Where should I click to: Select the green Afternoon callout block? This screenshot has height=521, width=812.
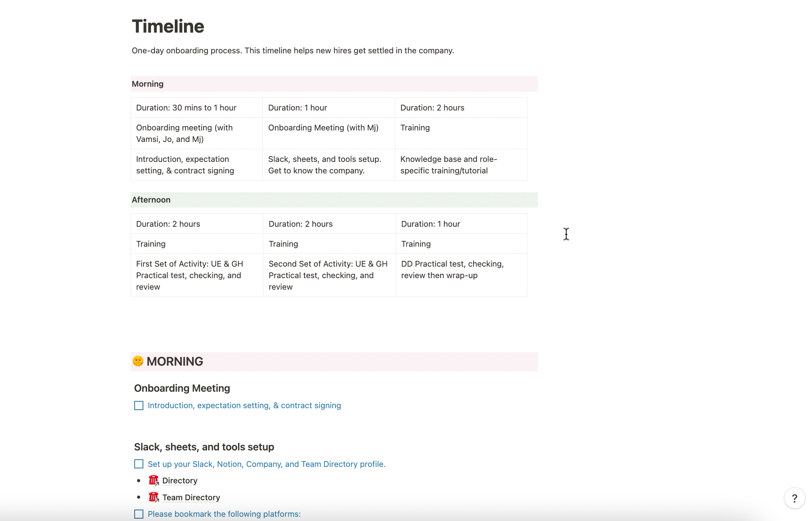click(x=334, y=200)
